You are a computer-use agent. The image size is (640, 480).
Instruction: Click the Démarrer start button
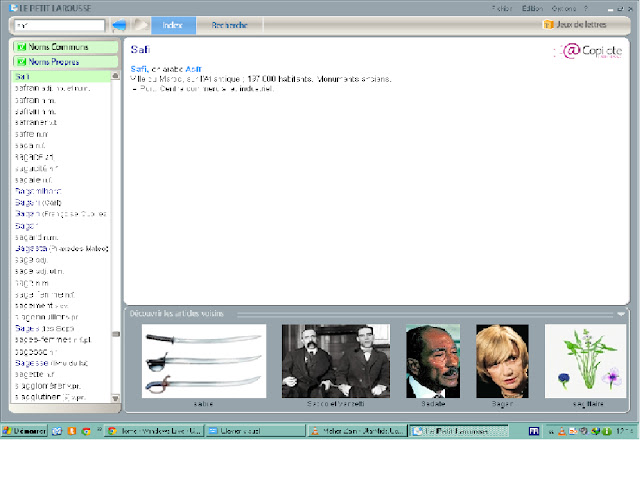point(24,431)
